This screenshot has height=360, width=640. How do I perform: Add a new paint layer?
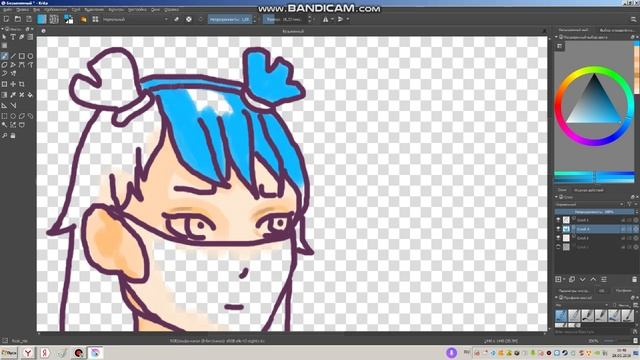pos(558,280)
